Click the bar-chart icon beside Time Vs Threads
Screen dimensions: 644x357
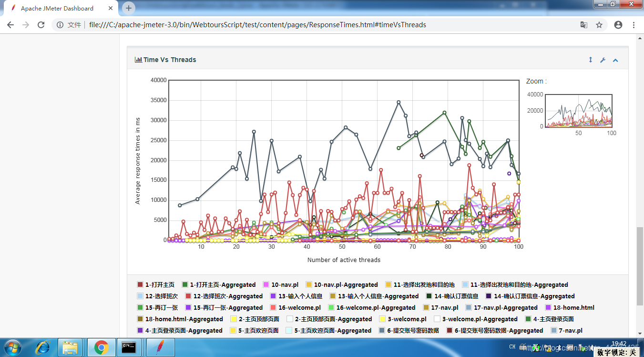pos(138,60)
